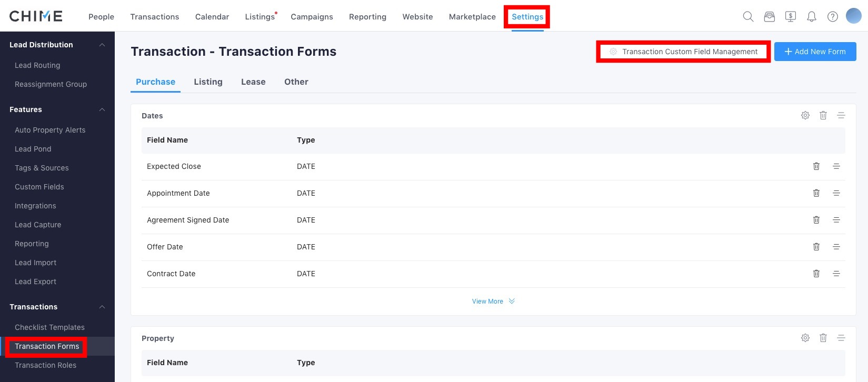Delete the Property section
Image resolution: width=868 pixels, height=382 pixels.
[823, 338]
